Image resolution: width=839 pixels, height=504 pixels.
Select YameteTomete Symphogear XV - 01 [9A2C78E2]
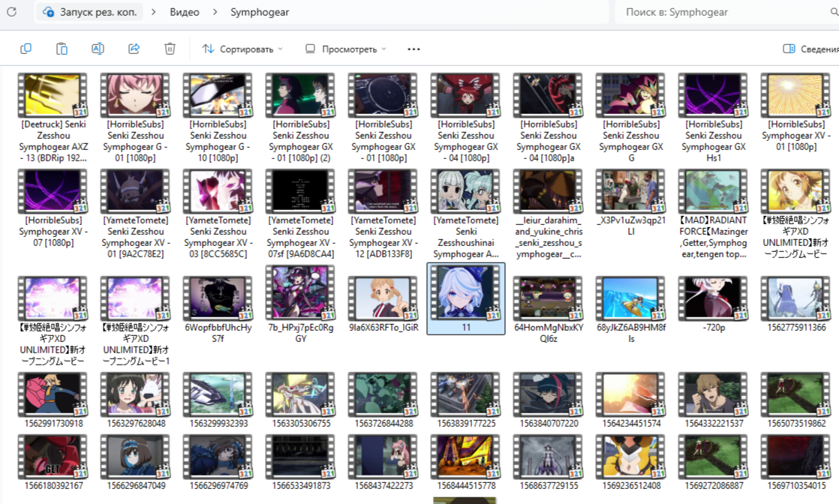pos(136,214)
